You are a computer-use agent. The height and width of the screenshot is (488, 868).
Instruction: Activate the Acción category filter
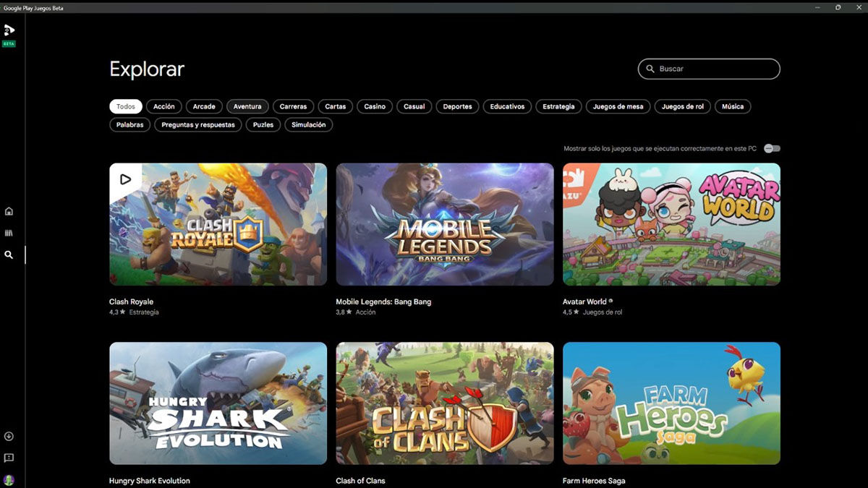pos(163,106)
